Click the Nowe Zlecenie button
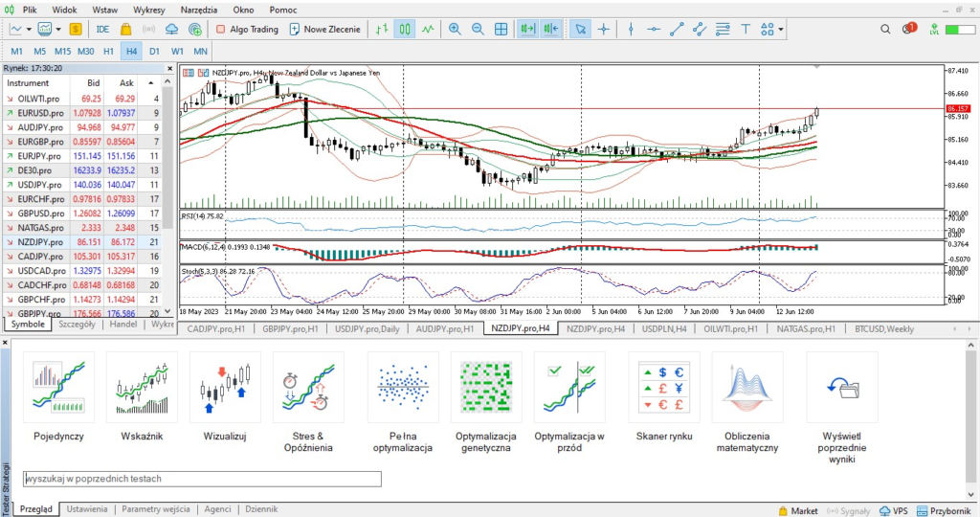This screenshot has height=517, width=980. click(x=324, y=29)
